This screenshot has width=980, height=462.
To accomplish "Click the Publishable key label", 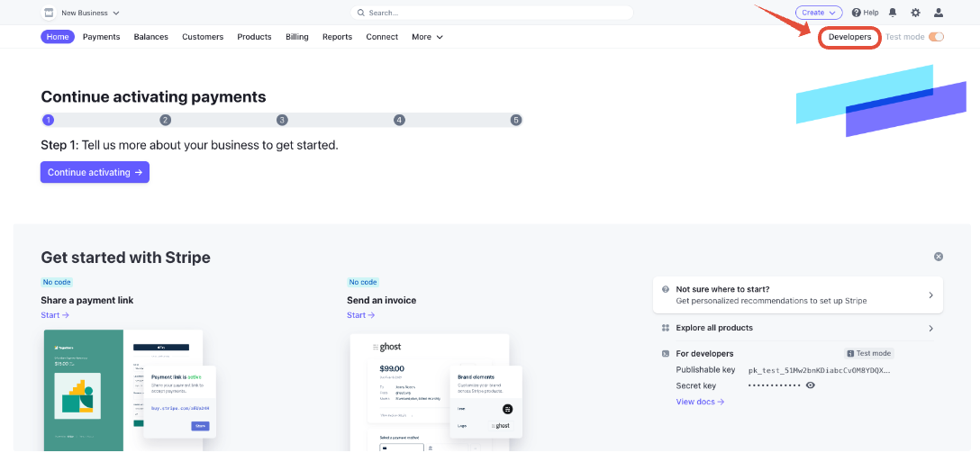I will (x=705, y=370).
